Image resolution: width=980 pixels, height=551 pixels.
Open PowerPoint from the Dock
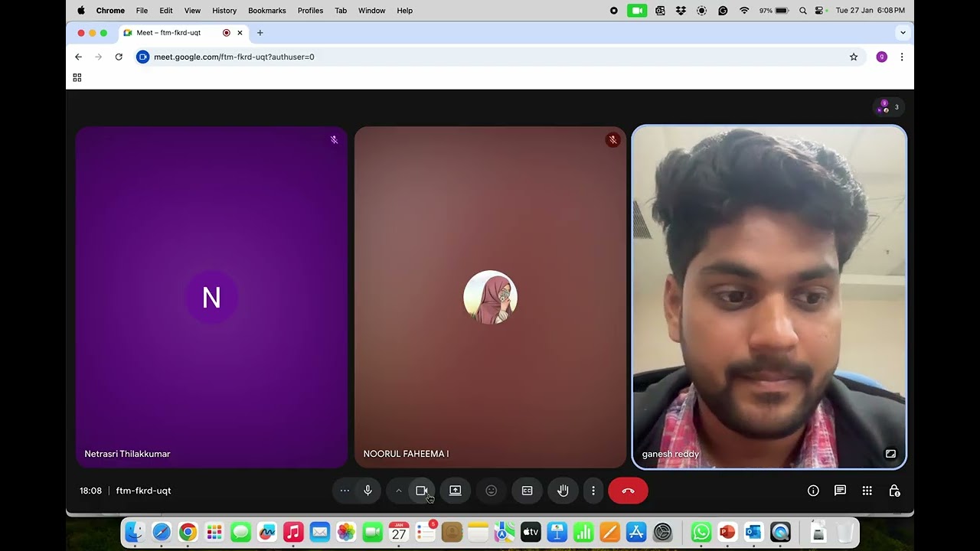tap(727, 532)
